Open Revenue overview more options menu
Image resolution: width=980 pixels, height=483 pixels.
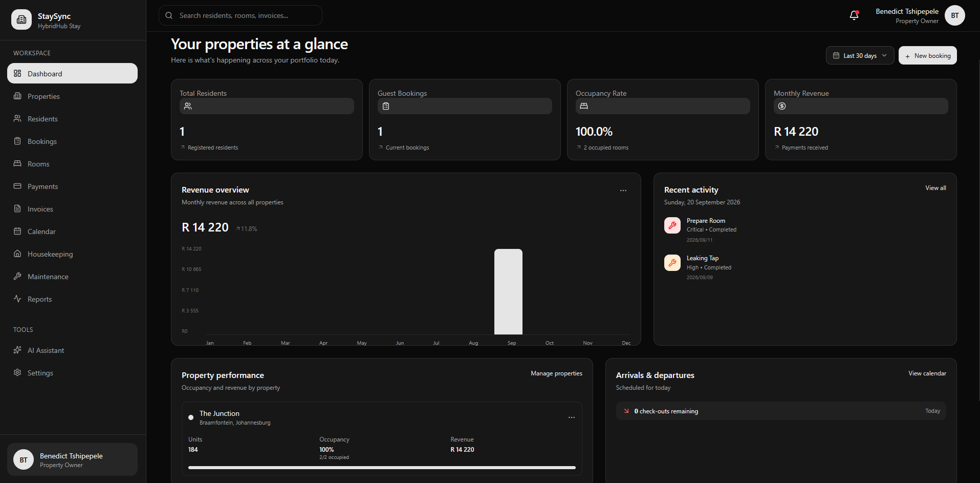coord(623,191)
